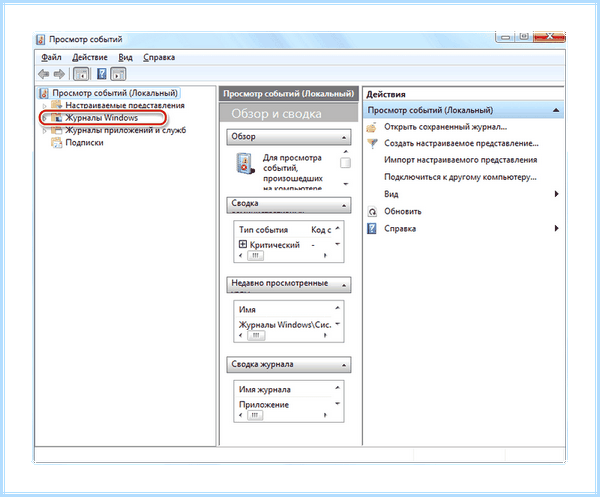Open the 'Вид' submenu in Actions pane
Image resolution: width=600 pixels, height=497 pixels.
tap(463, 194)
